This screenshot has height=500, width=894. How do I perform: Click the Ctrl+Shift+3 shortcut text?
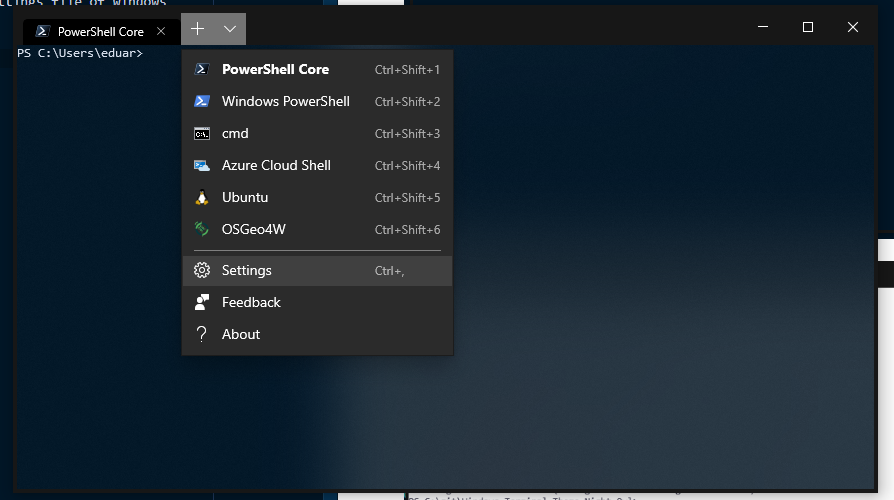click(407, 134)
